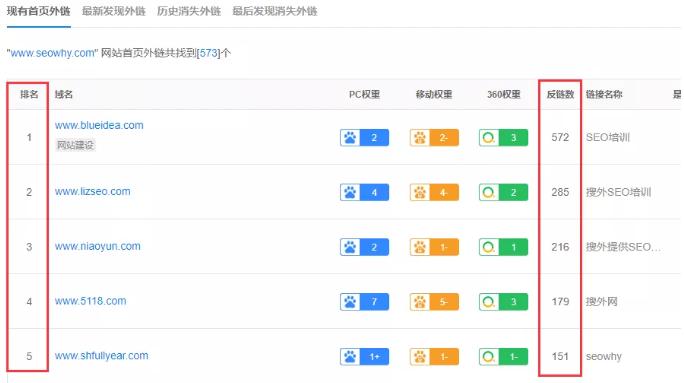Click link name 搜外SEO培训
The width and height of the screenshot is (684, 383).
click(x=619, y=192)
